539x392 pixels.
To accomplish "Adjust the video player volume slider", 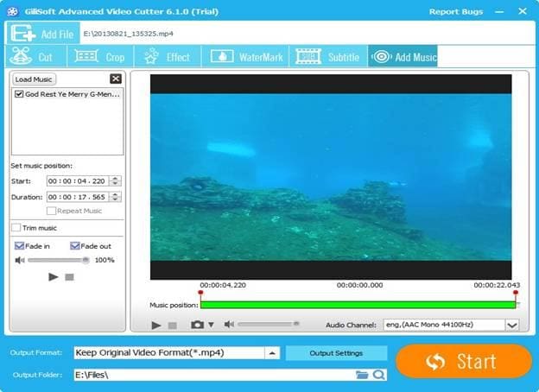I will click(x=269, y=324).
